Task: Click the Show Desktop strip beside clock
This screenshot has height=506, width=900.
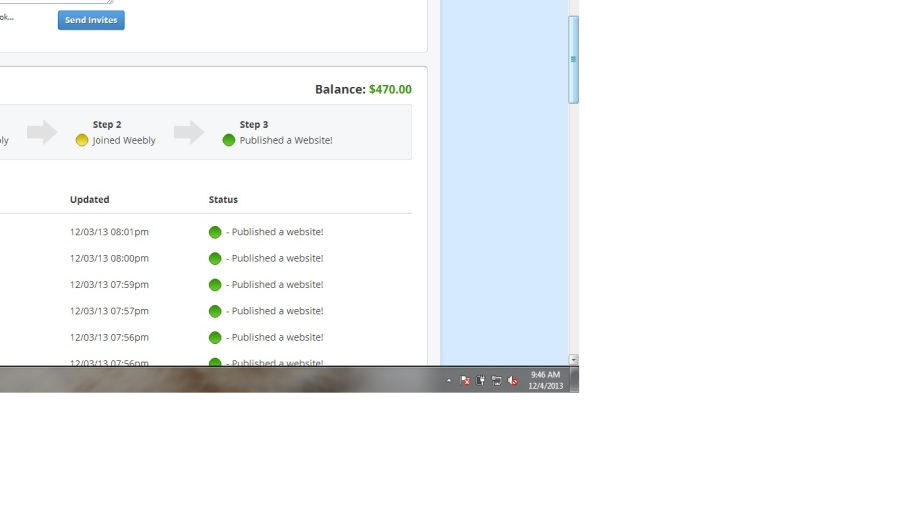Action: 574,380
